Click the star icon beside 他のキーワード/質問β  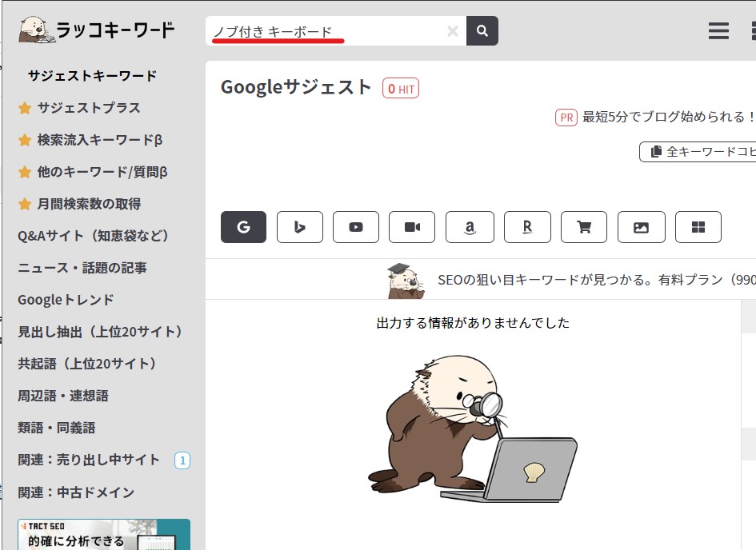click(25, 172)
